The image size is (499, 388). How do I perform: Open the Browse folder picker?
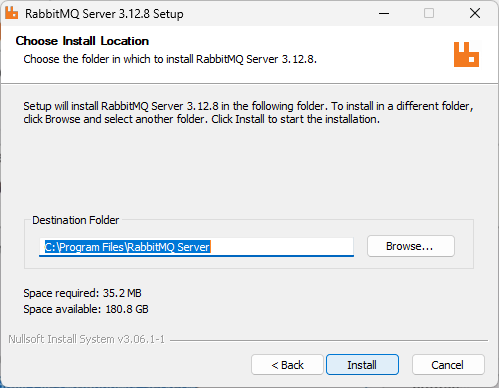pyautogui.click(x=411, y=246)
